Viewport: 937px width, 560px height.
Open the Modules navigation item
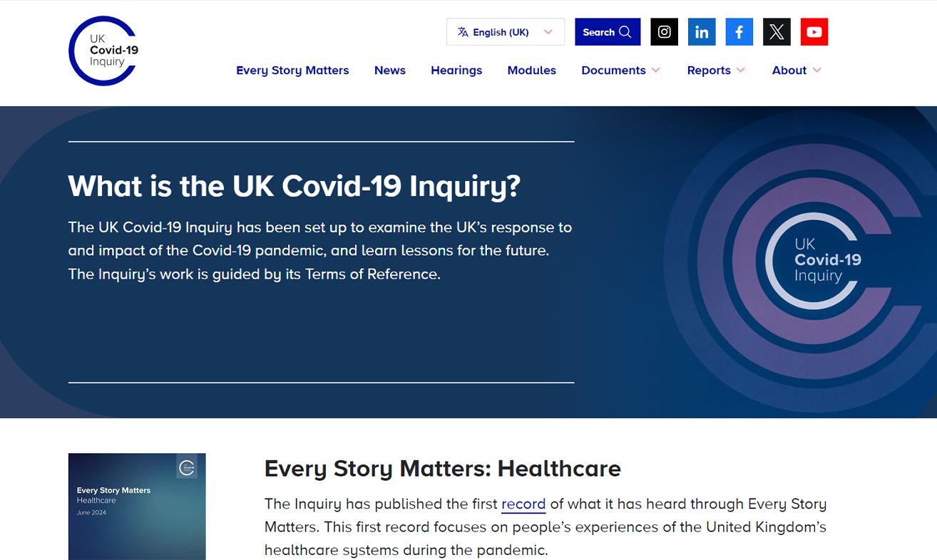pos(531,71)
